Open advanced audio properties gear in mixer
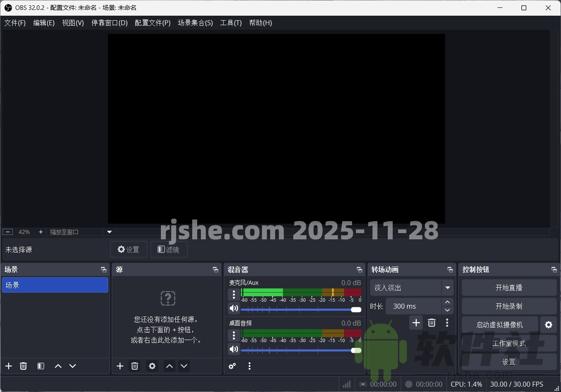 (232, 366)
